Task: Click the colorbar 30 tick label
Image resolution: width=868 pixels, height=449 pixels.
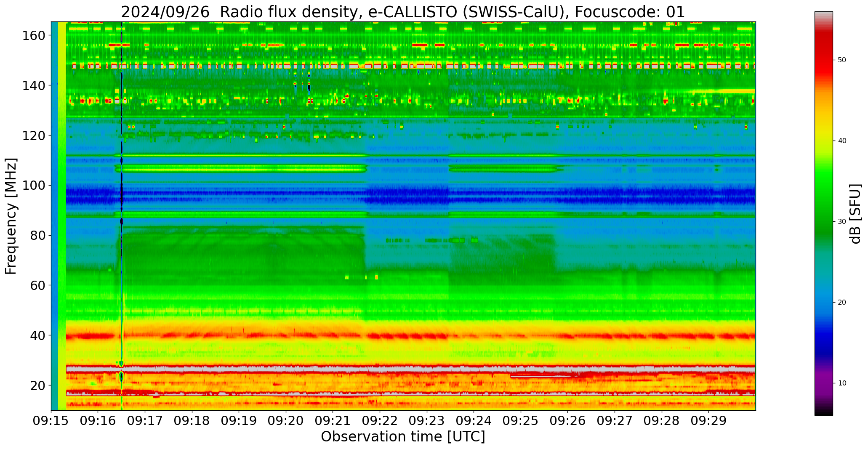Action: pyautogui.click(x=842, y=222)
